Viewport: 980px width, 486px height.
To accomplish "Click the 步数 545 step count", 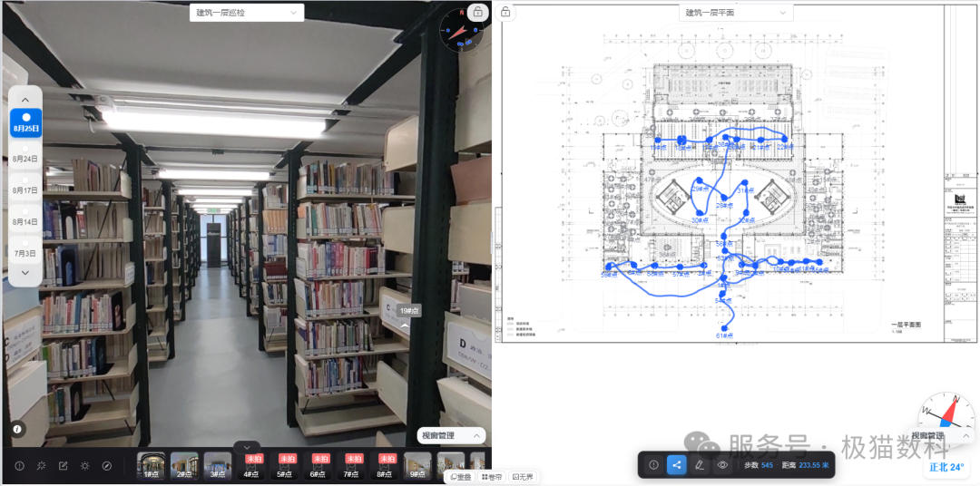I will [x=759, y=465].
